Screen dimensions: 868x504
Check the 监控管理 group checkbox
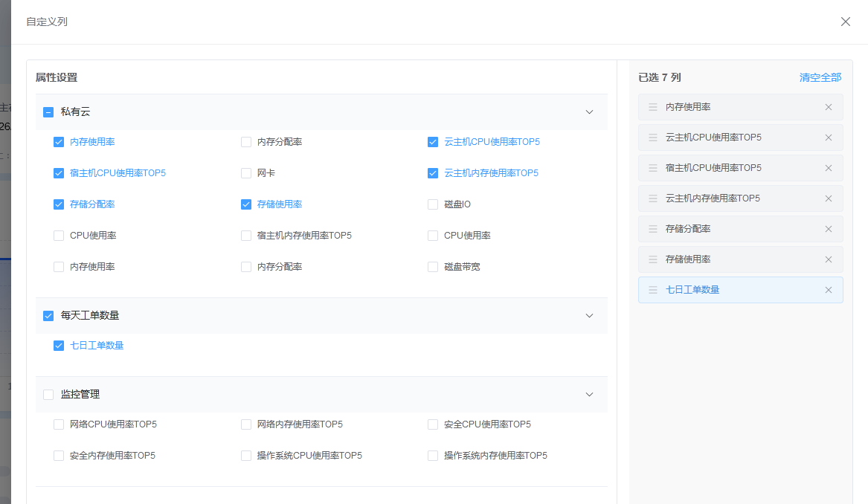(x=48, y=395)
